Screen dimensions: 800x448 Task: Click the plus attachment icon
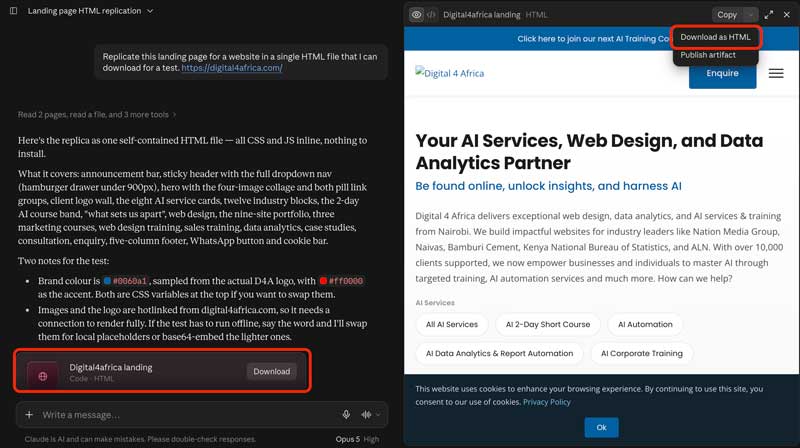click(29, 415)
